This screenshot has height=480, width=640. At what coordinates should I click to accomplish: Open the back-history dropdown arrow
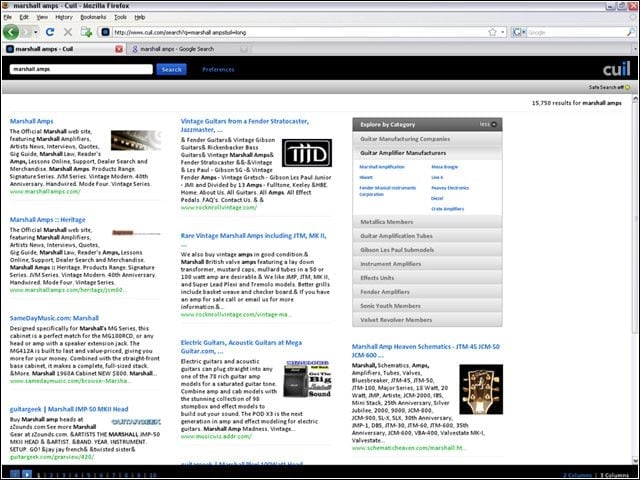(x=36, y=32)
